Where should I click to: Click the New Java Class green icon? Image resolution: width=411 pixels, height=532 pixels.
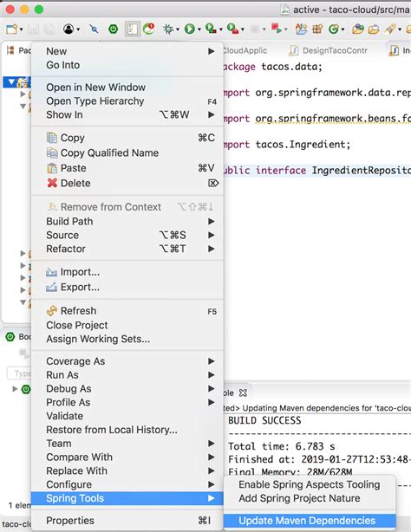(x=334, y=29)
